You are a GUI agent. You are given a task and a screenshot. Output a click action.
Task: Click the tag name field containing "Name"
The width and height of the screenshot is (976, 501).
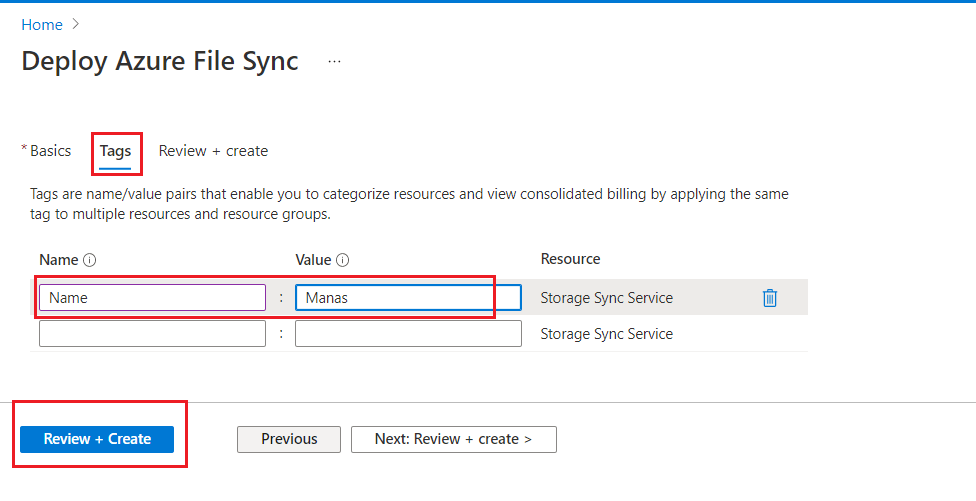tap(152, 297)
